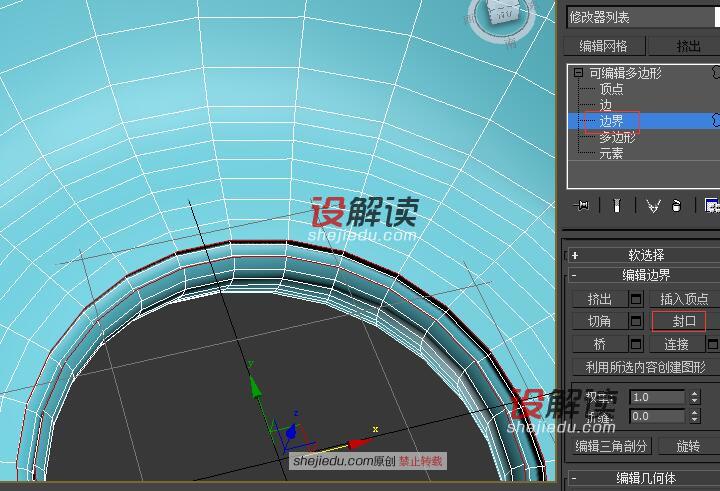The width and height of the screenshot is (720, 491).
Task: Select 可编辑多边形 in modifier stack
Action: pyautogui.click(x=625, y=73)
